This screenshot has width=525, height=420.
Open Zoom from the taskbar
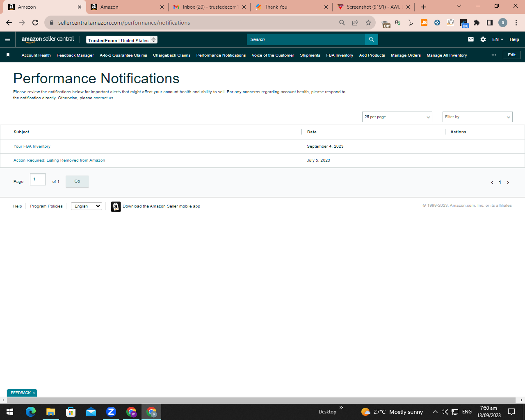(x=111, y=412)
